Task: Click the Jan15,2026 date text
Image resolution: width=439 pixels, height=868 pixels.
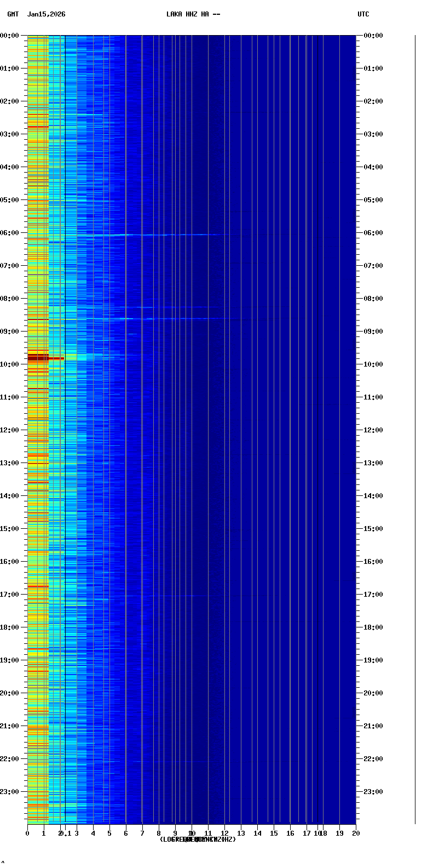Action: click(46, 14)
